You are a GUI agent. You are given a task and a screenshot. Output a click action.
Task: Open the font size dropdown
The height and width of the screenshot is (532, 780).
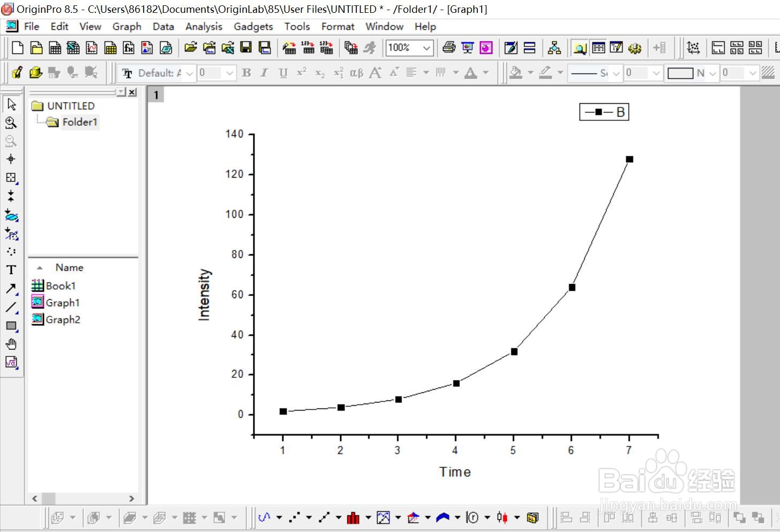tap(229, 73)
